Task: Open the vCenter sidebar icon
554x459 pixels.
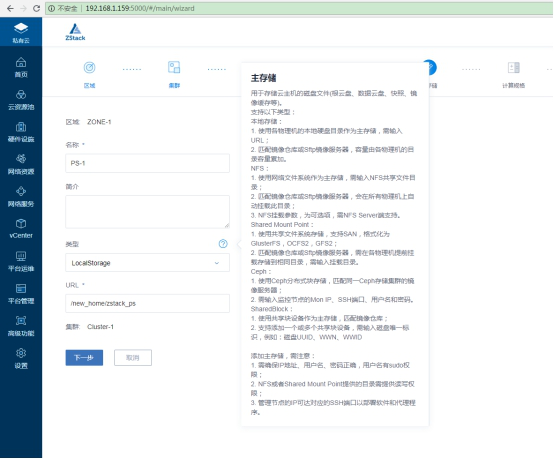Action: tap(21, 223)
